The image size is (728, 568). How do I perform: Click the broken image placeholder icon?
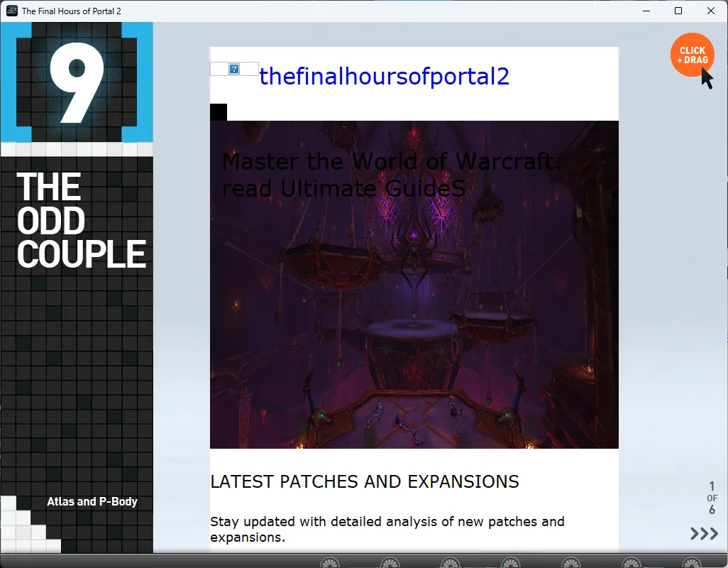pos(234,69)
